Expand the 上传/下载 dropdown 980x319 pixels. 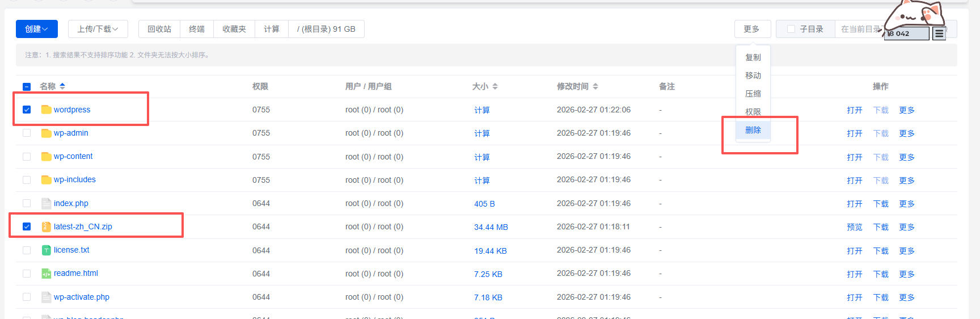98,29
